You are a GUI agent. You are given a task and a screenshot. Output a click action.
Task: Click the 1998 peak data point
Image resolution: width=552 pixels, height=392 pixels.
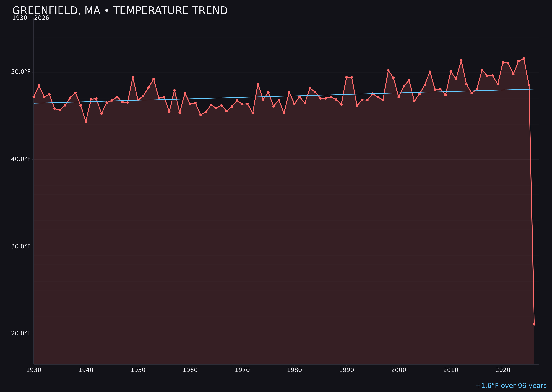tap(388, 70)
